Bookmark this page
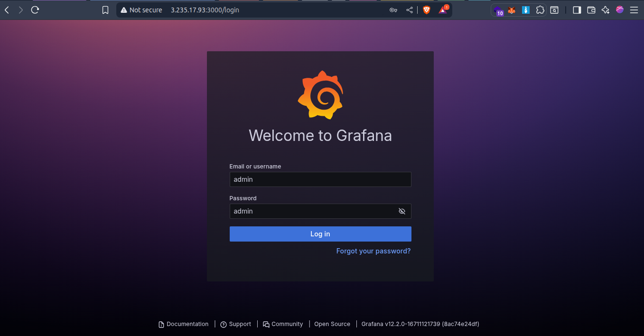This screenshot has width=644, height=336. pos(105,10)
